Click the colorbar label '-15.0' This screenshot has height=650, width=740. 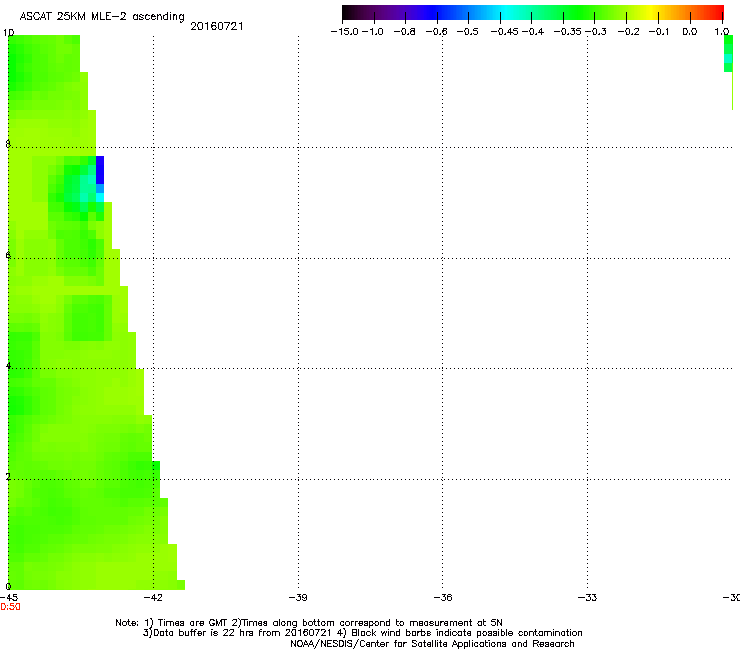click(345, 32)
